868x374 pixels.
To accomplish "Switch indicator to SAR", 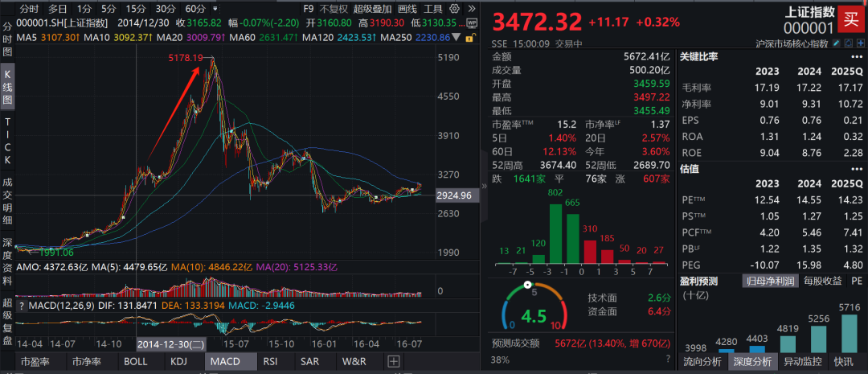I will pyautogui.click(x=309, y=362).
